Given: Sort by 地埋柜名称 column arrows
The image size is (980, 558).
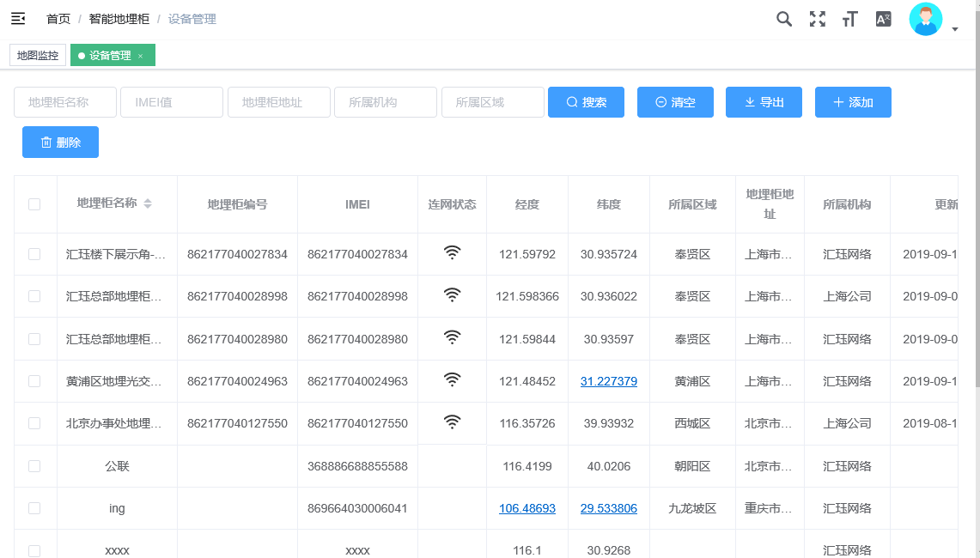Looking at the screenshot, I should [x=148, y=204].
